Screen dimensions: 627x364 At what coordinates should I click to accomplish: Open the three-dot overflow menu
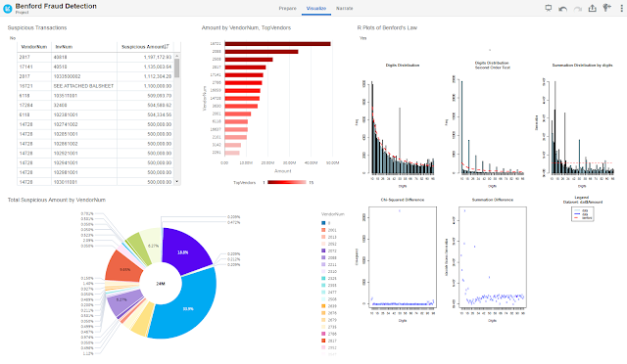621,8
